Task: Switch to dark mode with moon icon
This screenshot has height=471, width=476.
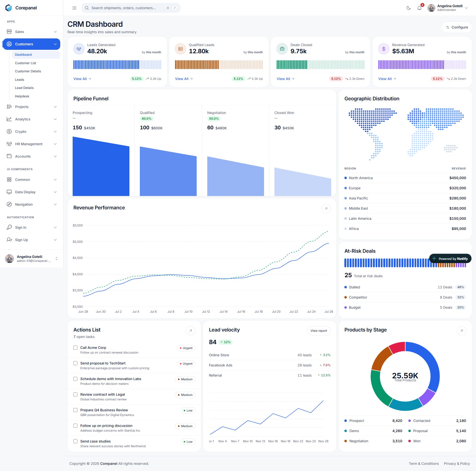Action: [409, 8]
